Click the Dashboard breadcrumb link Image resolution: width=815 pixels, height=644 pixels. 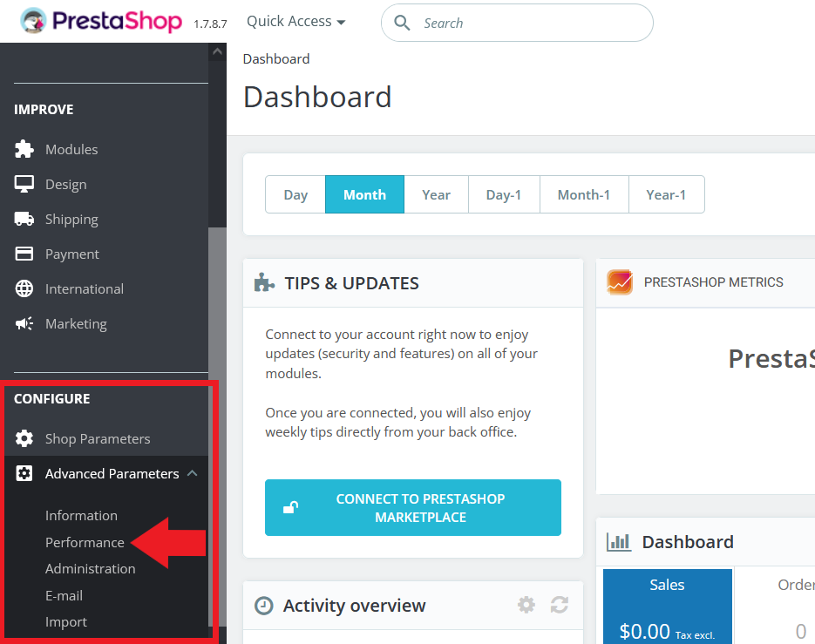pos(276,58)
